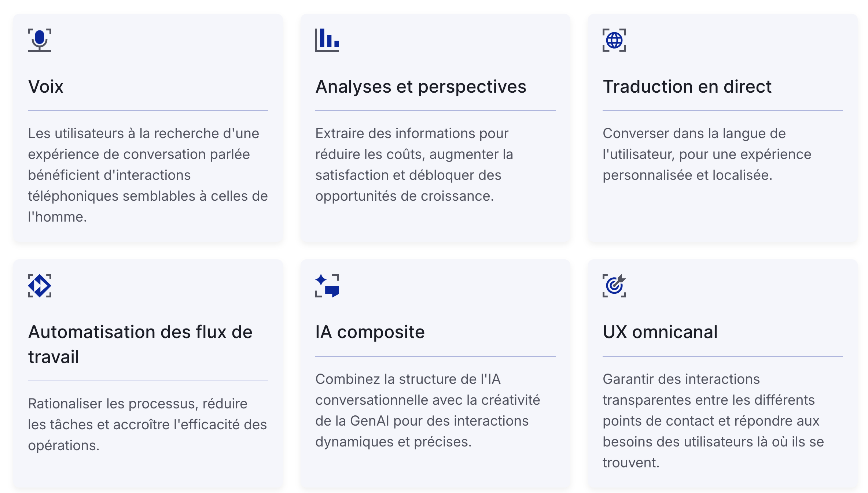This screenshot has width=868, height=493.
Task: Click the divider line under the Voix heading
Action: click(148, 111)
